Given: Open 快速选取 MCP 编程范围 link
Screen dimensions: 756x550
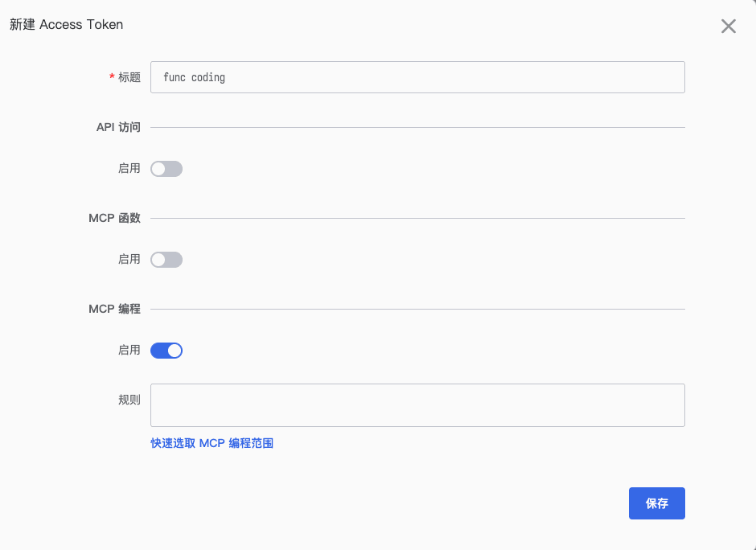Looking at the screenshot, I should tap(212, 444).
